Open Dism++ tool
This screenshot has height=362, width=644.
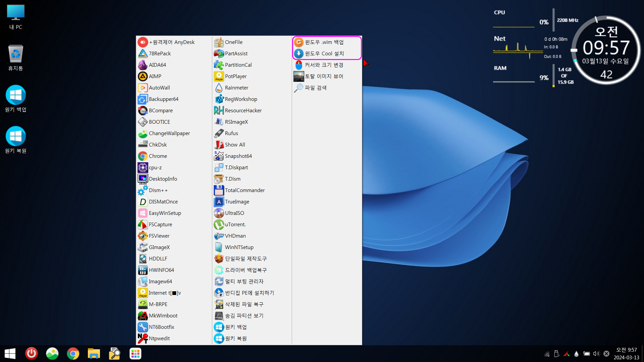(x=174, y=190)
